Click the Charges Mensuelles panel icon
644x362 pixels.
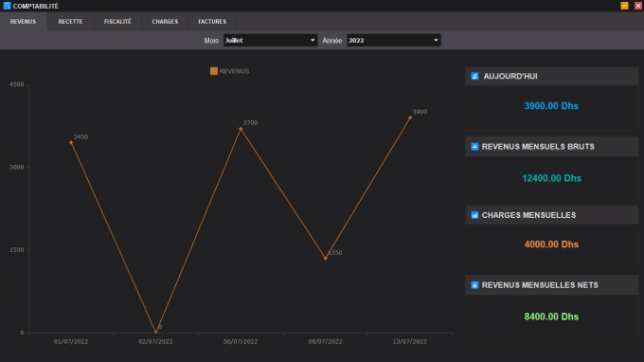[x=474, y=215]
